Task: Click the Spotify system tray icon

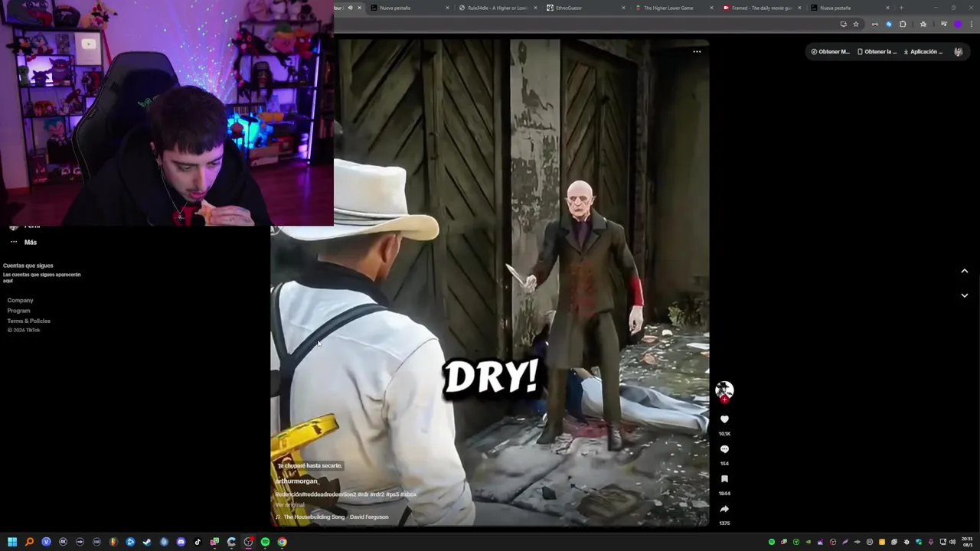Action: pyautogui.click(x=772, y=542)
